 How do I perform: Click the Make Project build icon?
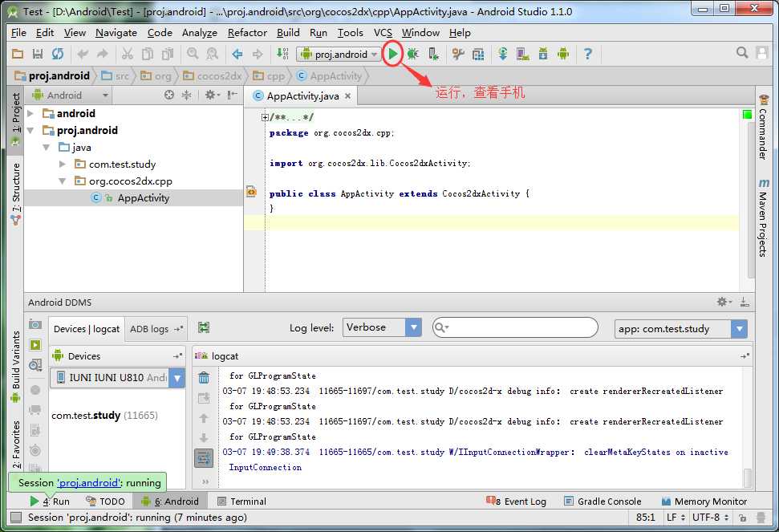tap(282, 54)
